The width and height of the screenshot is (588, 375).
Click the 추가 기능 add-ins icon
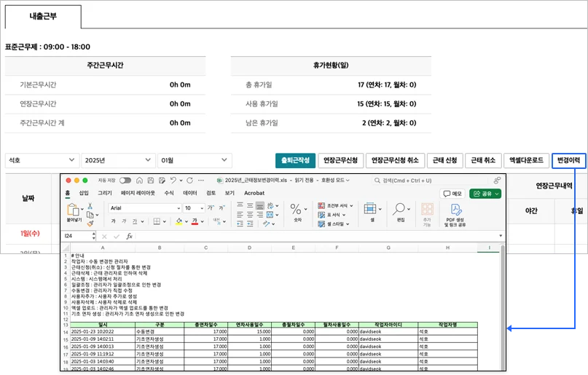pos(427,211)
